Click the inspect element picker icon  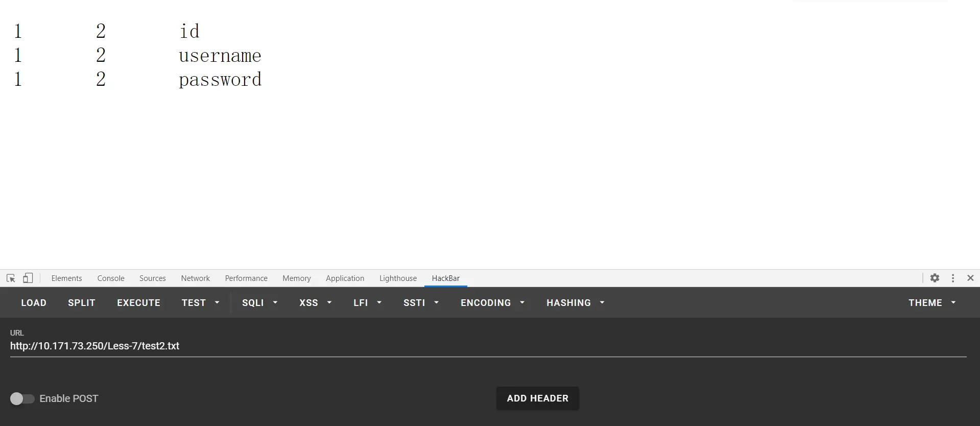pyautogui.click(x=11, y=278)
